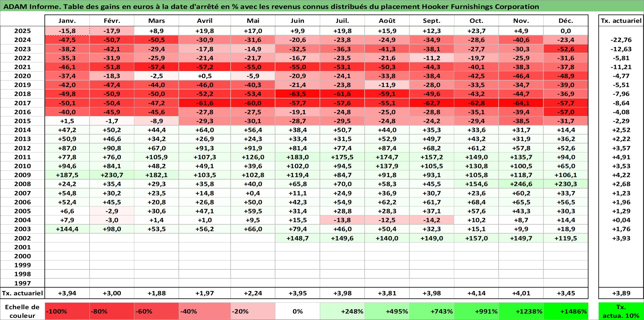Click the 2009 Févr. cell +230,7
The width and height of the screenshot is (644, 320).
[112, 175]
